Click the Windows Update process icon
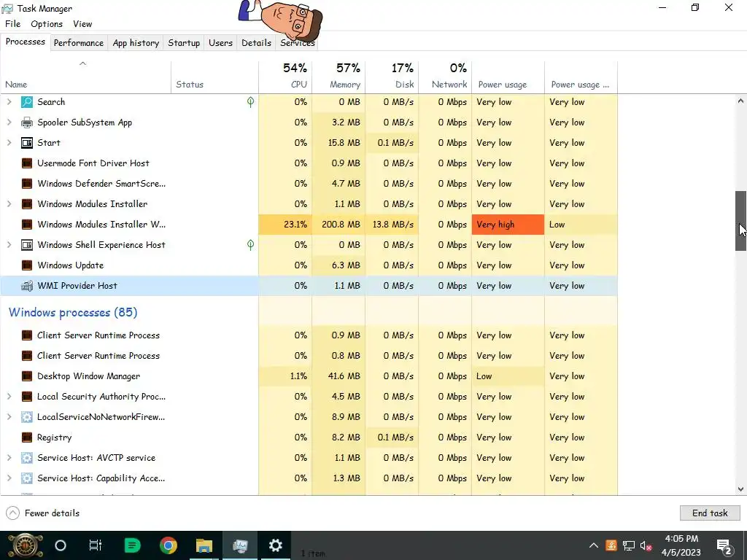The image size is (747, 560). click(27, 265)
